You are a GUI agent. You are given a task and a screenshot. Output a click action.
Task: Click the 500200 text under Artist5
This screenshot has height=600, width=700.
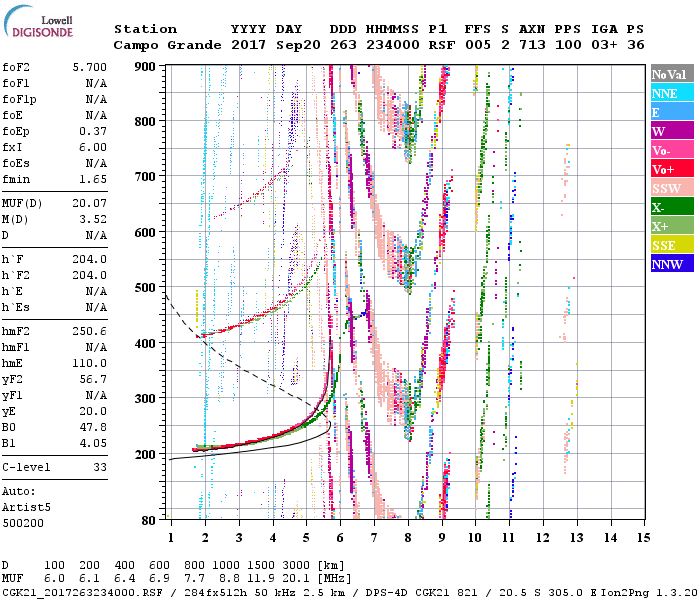[23, 523]
